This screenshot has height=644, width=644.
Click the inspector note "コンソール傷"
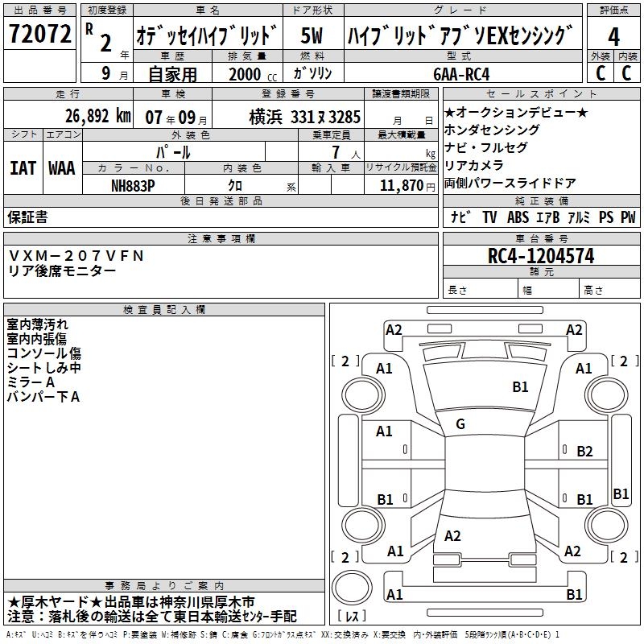pyautogui.click(x=44, y=353)
